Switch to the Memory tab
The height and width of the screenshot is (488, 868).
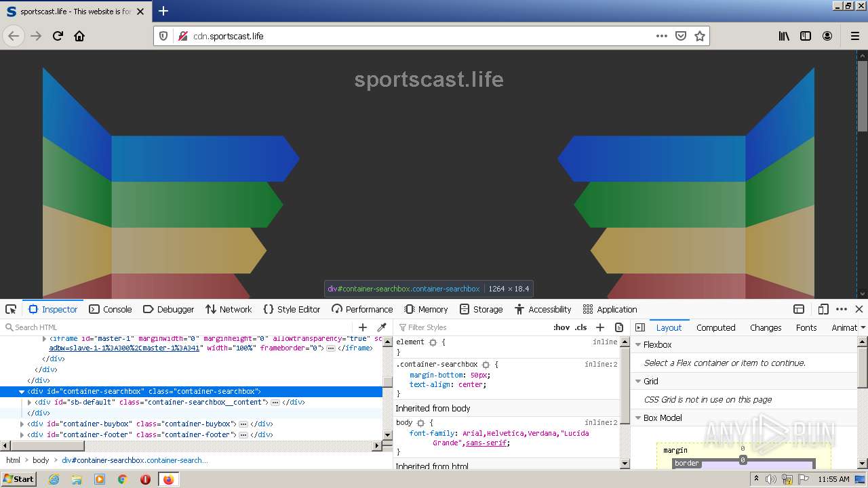pos(426,309)
